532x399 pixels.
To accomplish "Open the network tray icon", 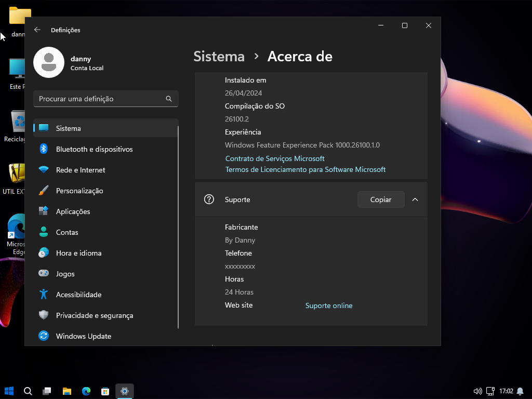I will click(490, 391).
